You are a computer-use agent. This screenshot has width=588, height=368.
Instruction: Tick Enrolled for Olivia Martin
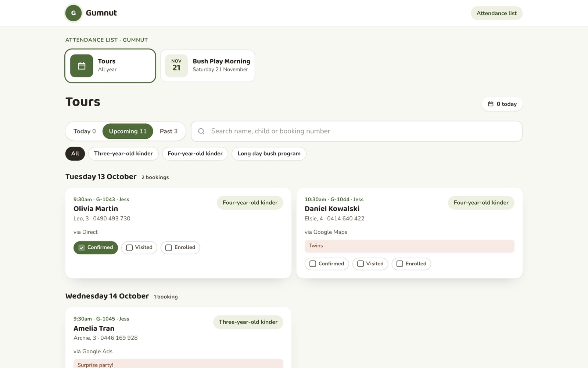pos(180,248)
